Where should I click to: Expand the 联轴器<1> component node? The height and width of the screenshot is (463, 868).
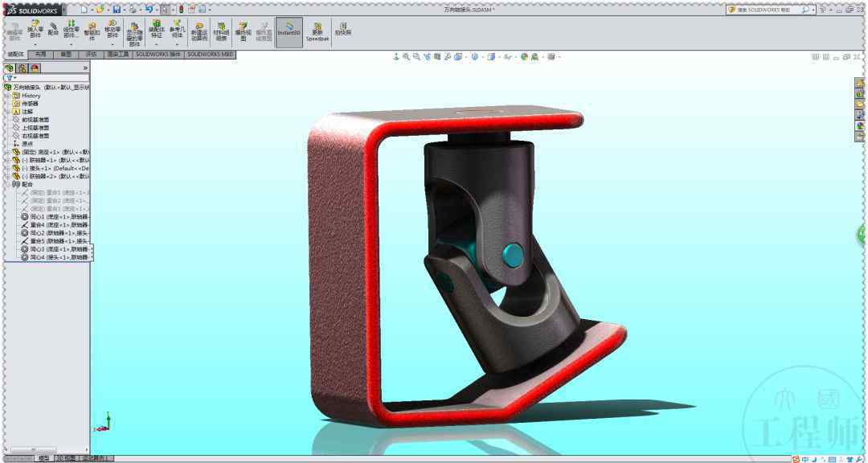[8, 160]
